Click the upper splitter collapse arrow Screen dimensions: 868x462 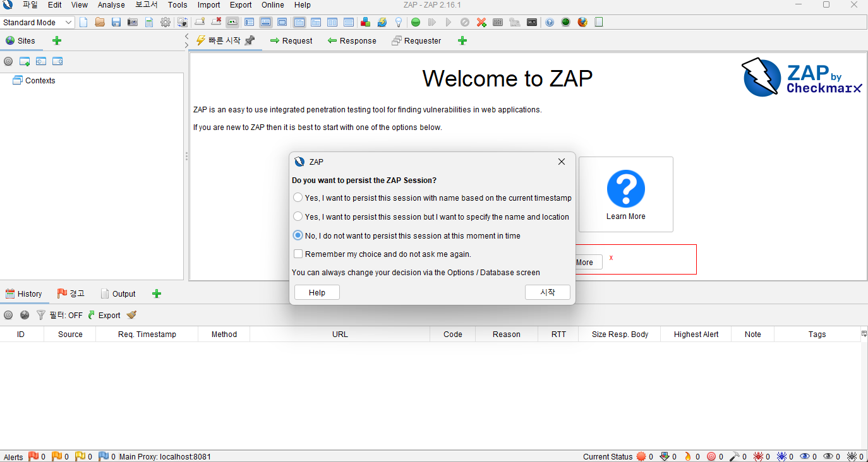point(186,37)
